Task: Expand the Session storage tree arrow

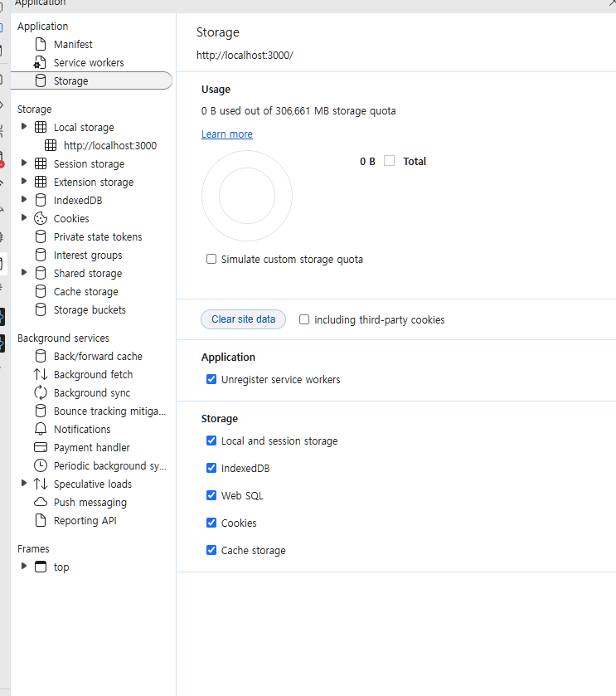Action: coord(24,163)
